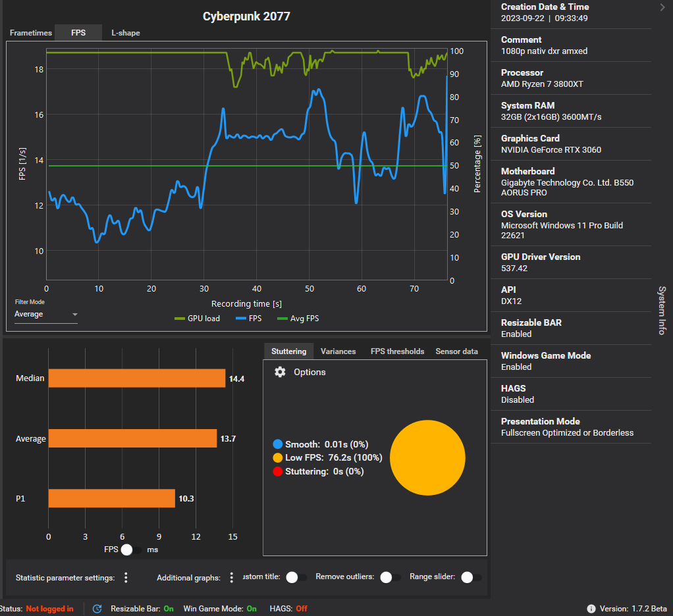Click '32GB (2x16GB) 3600MT/s' RAM value
The height and width of the screenshot is (616, 673).
551,116
